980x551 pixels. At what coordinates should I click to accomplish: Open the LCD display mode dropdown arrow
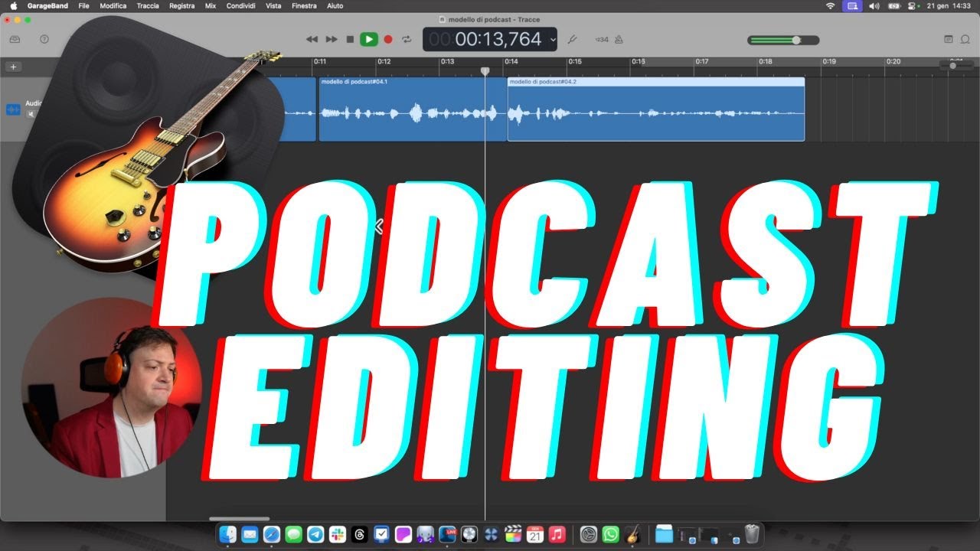click(553, 39)
